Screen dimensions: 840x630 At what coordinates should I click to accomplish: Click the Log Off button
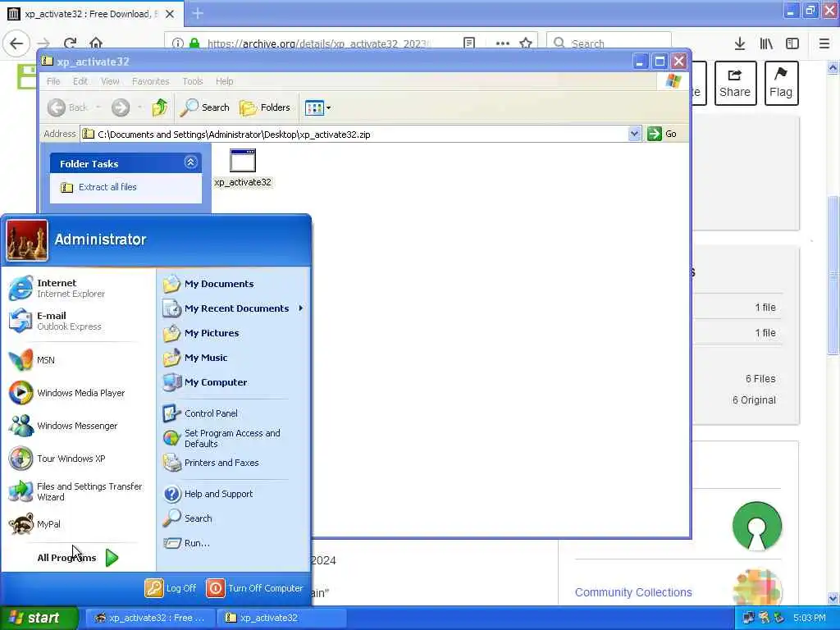click(x=171, y=588)
